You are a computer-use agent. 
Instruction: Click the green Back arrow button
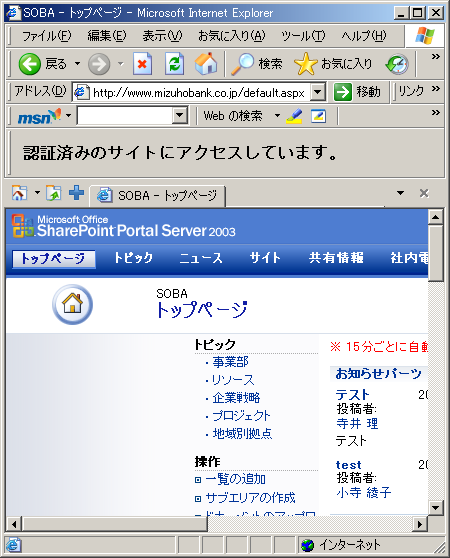(x=30, y=64)
